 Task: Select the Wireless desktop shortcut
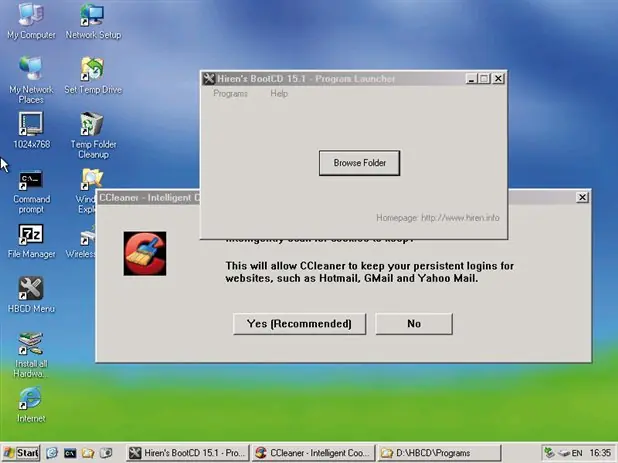(x=82, y=241)
